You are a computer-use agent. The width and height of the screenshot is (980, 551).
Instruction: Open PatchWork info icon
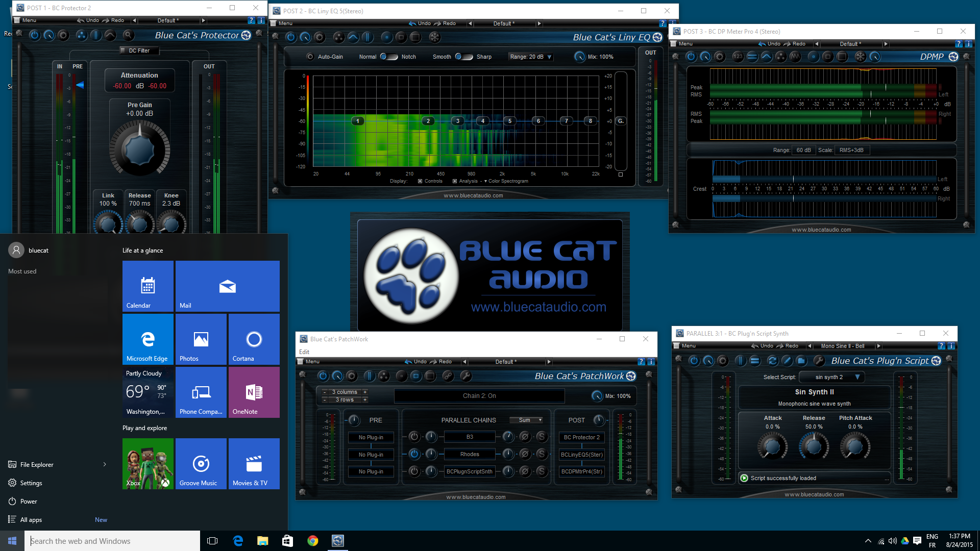(651, 362)
